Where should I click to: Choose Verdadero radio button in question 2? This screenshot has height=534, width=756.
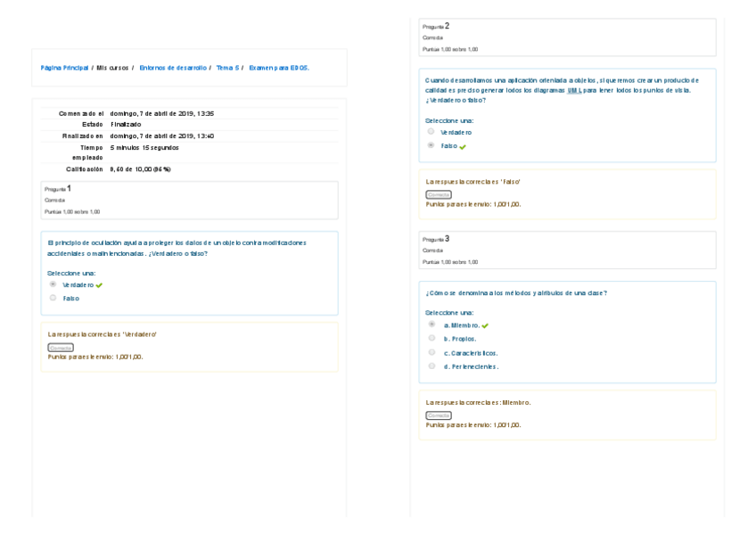(431, 132)
